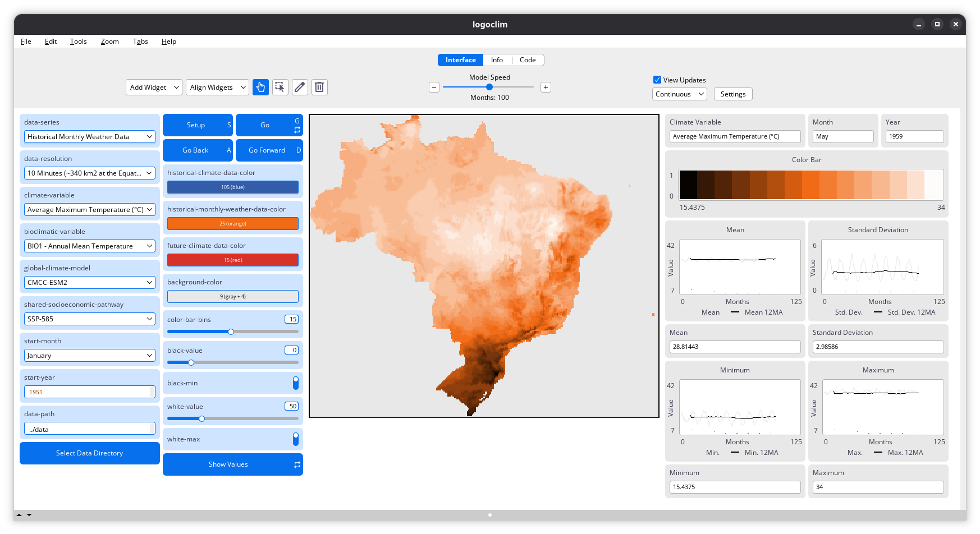Decrease model speed with minus button
980x534 pixels.
point(434,87)
